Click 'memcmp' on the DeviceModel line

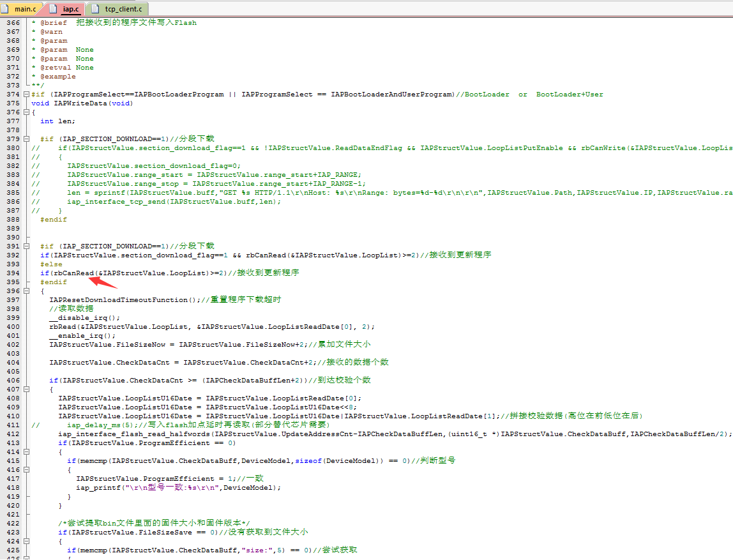tap(93, 461)
